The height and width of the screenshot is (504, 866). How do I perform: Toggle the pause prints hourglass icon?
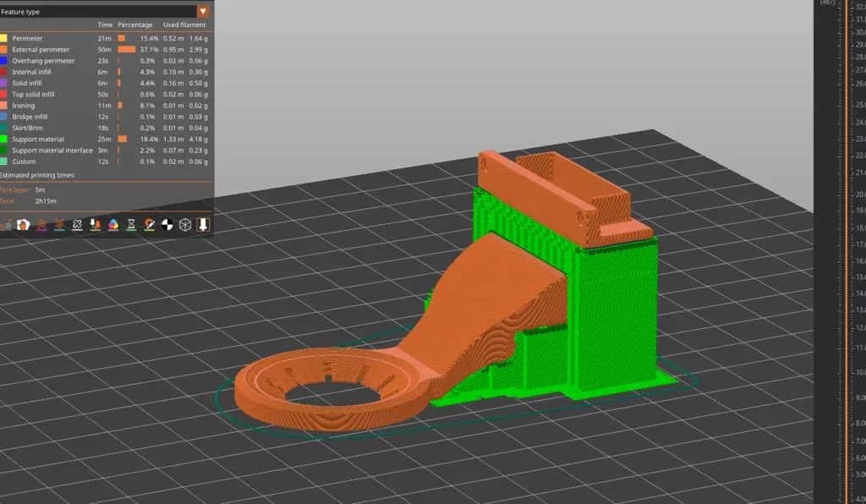(130, 225)
